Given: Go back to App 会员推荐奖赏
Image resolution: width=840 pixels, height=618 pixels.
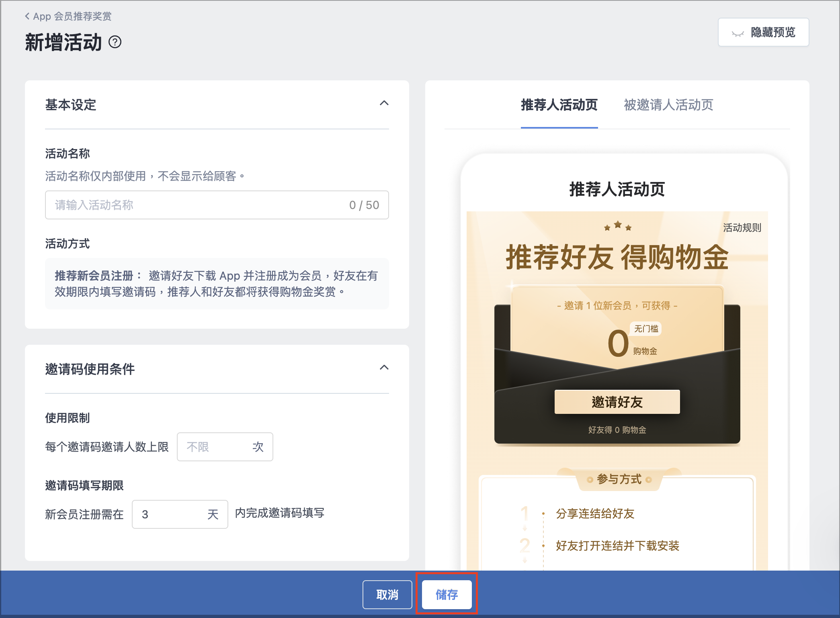Looking at the screenshot, I should [x=68, y=16].
